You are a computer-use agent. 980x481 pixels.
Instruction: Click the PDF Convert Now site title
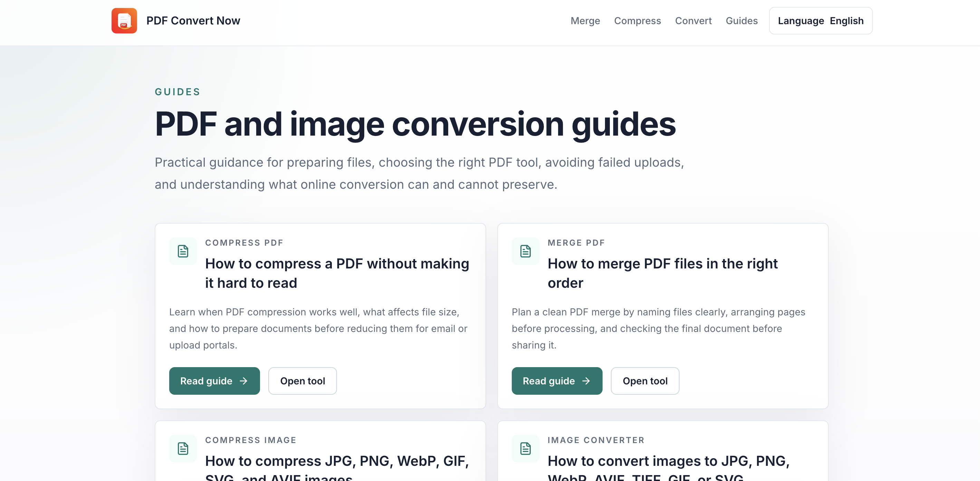coord(193,21)
